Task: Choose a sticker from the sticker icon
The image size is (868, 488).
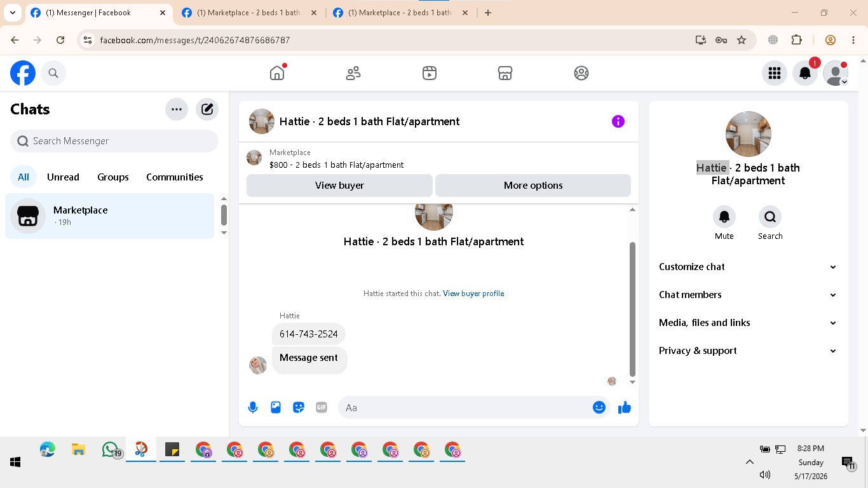Action: tap(299, 408)
